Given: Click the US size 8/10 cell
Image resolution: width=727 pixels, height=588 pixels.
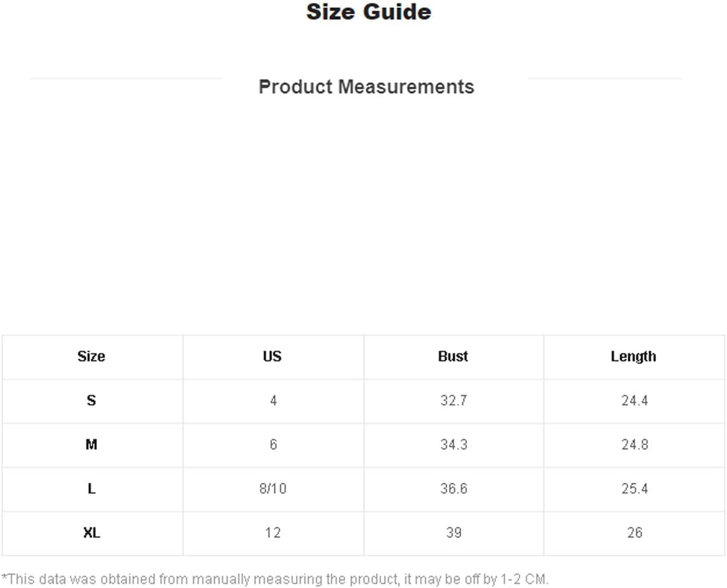Looking at the screenshot, I should pyautogui.click(x=273, y=488).
